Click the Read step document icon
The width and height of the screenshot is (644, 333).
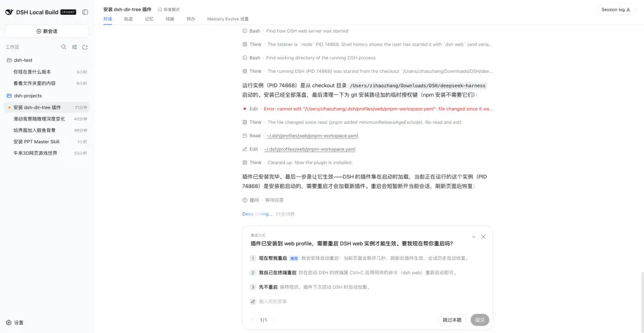(245, 135)
